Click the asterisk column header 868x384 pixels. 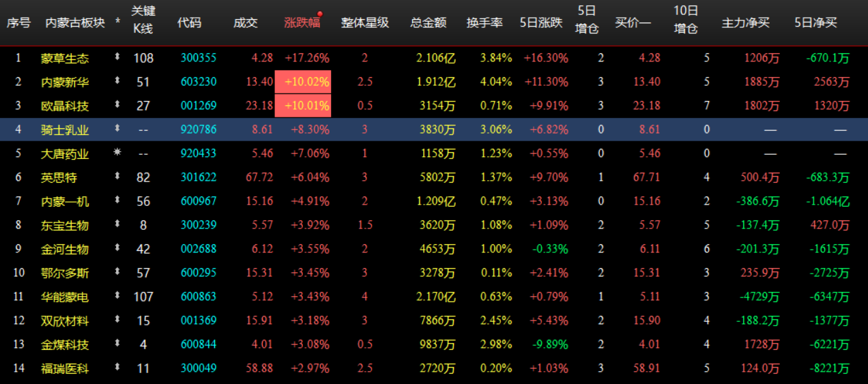click(118, 23)
